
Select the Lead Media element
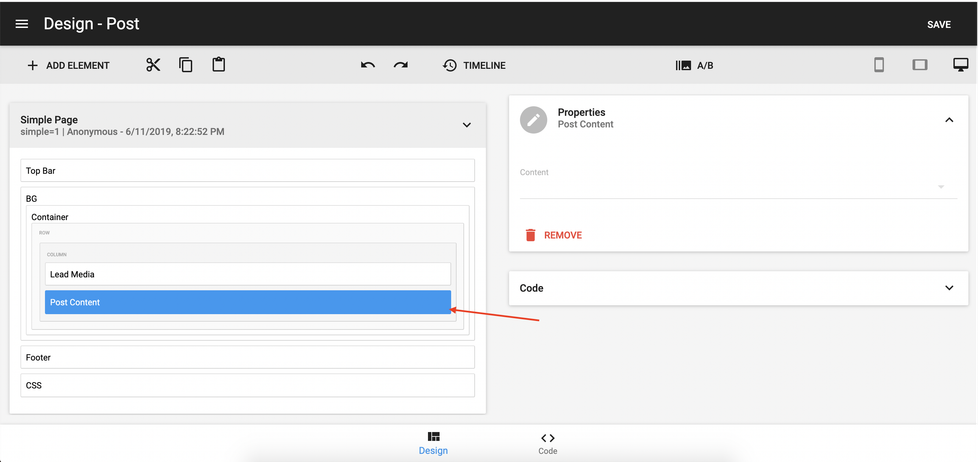(247, 274)
